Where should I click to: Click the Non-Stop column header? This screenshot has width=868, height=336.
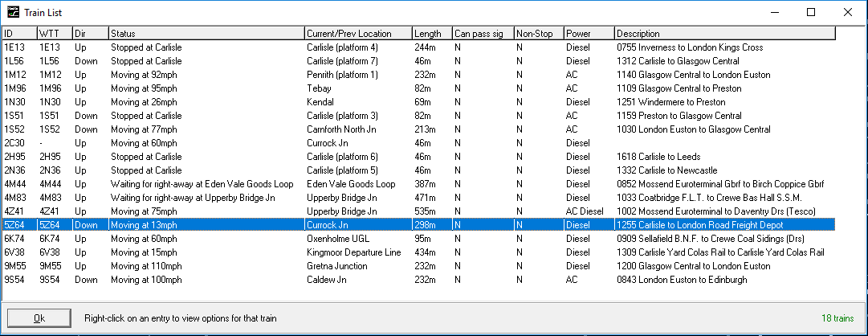(539, 34)
